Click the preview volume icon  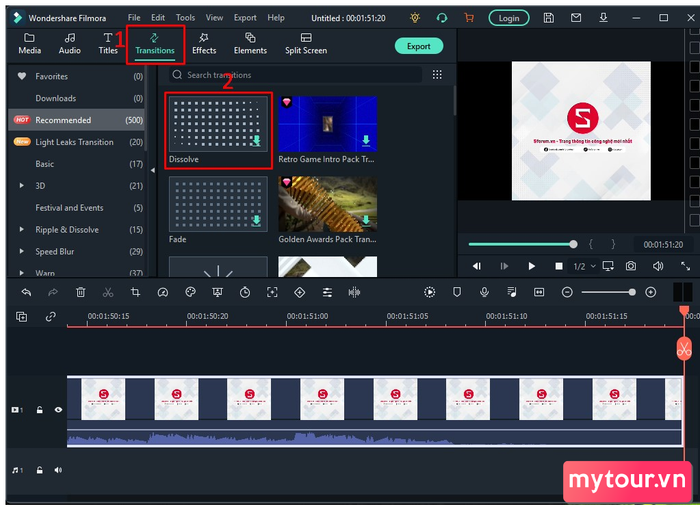click(658, 266)
